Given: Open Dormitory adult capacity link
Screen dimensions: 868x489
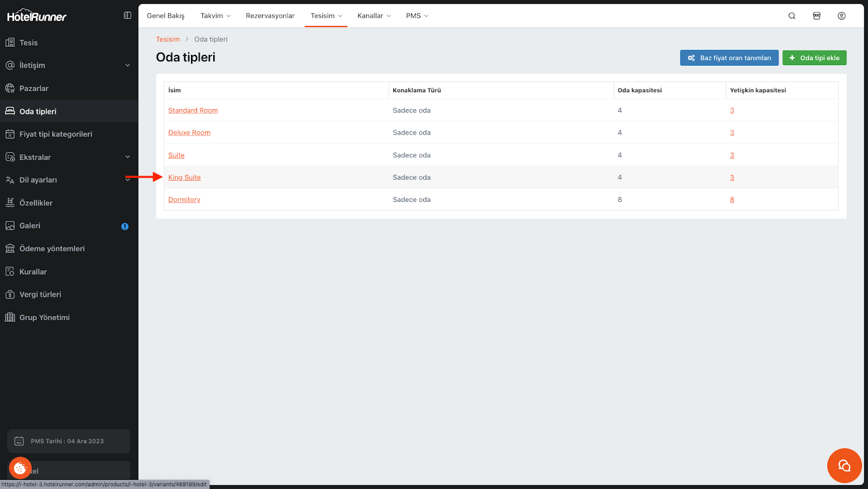Looking at the screenshot, I should (x=732, y=200).
